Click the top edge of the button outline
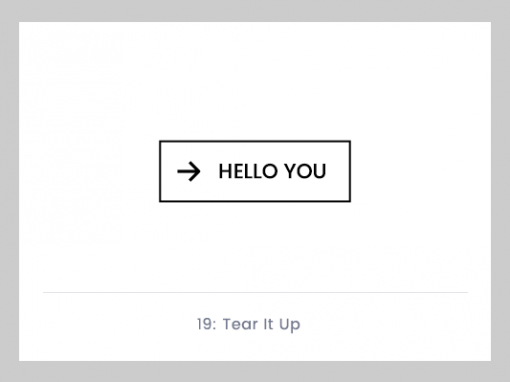The image size is (510, 382). click(x=255, y=142)
